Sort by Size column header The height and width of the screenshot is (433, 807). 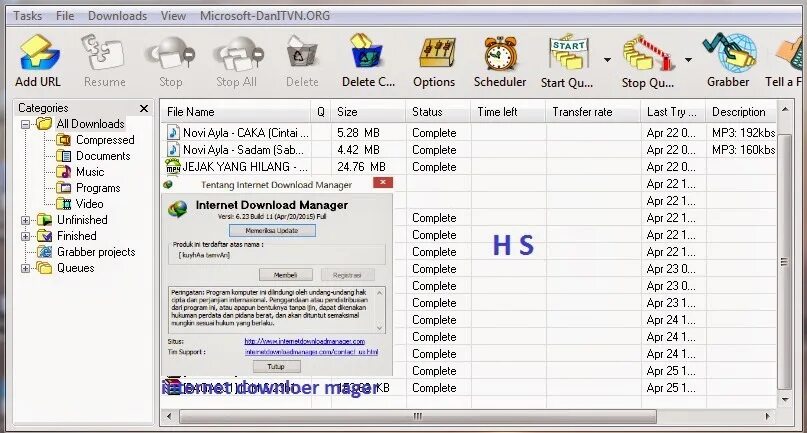[368, 112]
